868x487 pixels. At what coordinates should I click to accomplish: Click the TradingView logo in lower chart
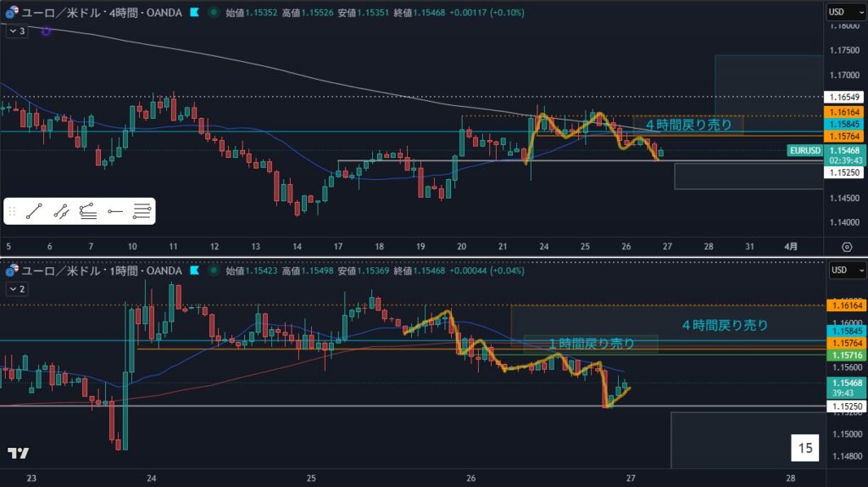click(x=18, y=453)
